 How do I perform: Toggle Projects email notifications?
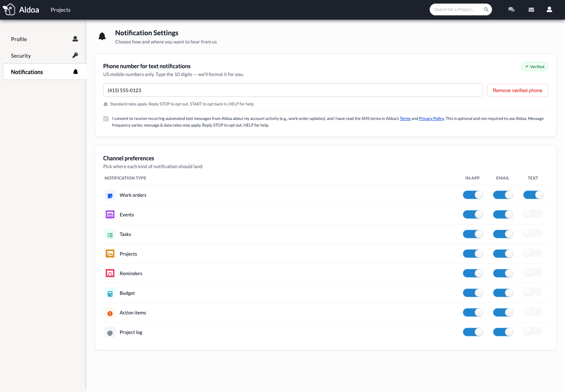503,254
